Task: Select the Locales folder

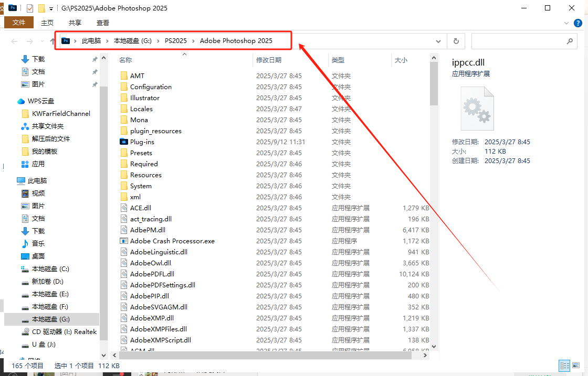Action: pos(141,109)
